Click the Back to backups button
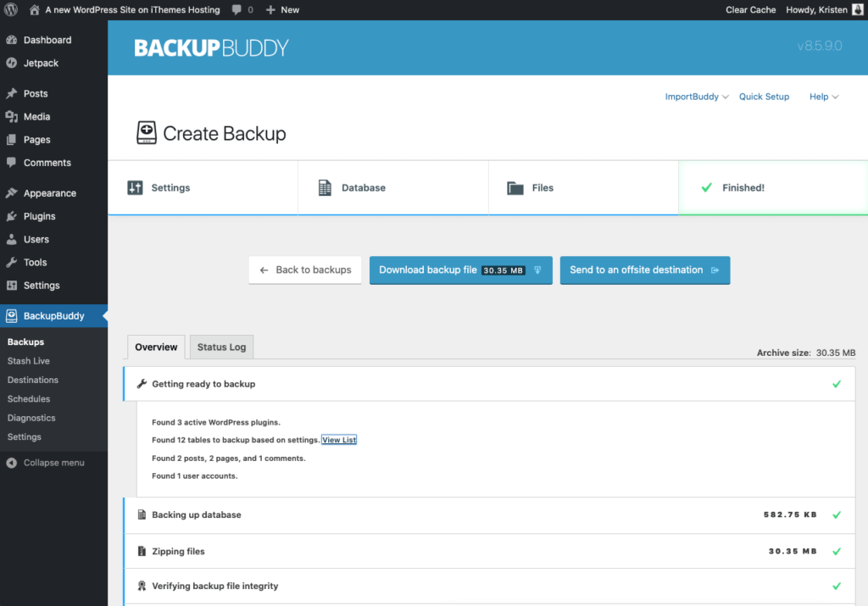This screenshot has height=606, width=868. (305, 270)
